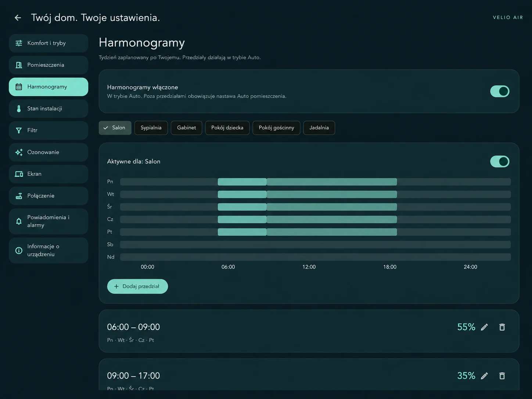Image resolution: width=532 pixels, height=399 pixels.
Task: Click the 09:00 – 17:00 heading
Action: click(x=133, y=376)
